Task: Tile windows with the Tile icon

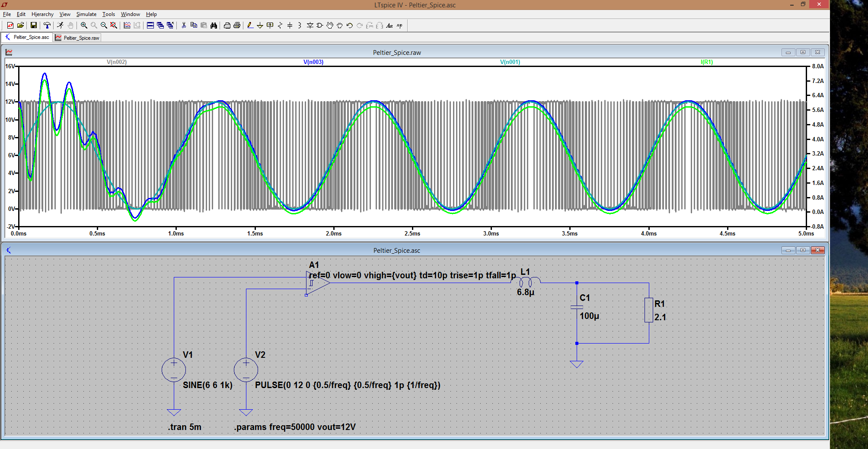Action: point(150,25)
